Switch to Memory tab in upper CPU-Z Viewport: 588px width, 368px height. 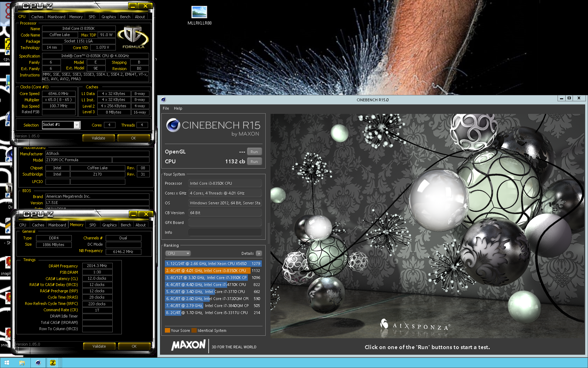pos(76,17)
